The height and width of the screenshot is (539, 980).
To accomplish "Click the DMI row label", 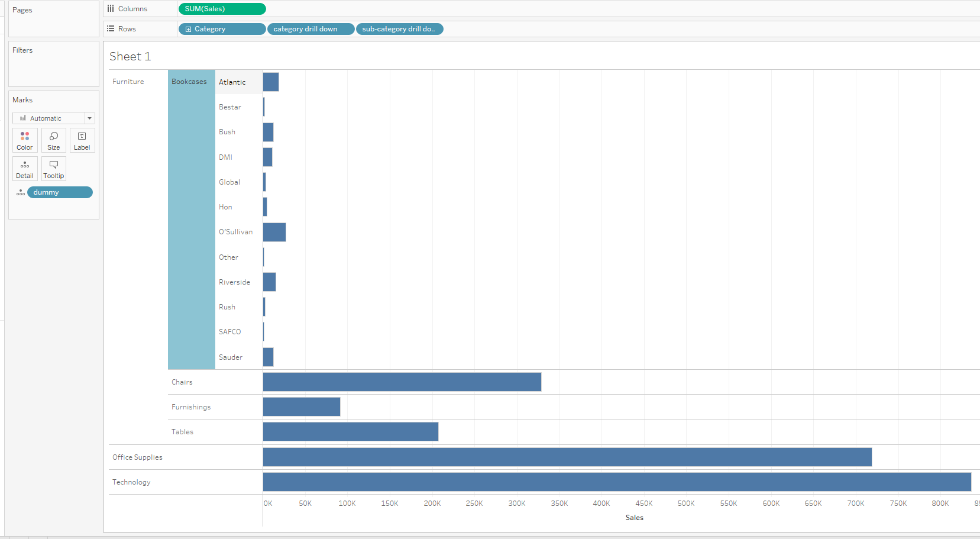I will (x=225, y=157).
